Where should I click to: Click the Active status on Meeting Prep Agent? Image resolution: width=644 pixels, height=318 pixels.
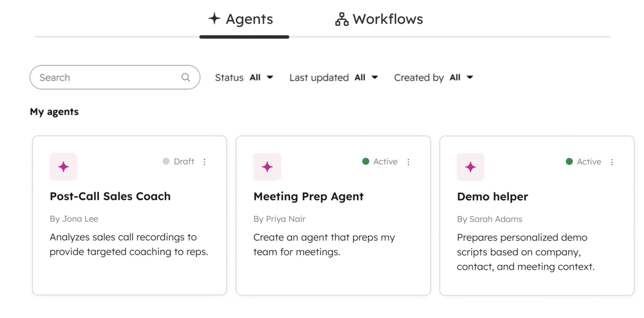coord(380,162)
